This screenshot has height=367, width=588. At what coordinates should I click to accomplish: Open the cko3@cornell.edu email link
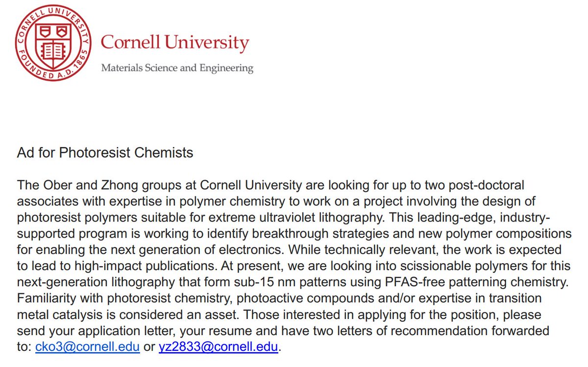click(88, 347)
